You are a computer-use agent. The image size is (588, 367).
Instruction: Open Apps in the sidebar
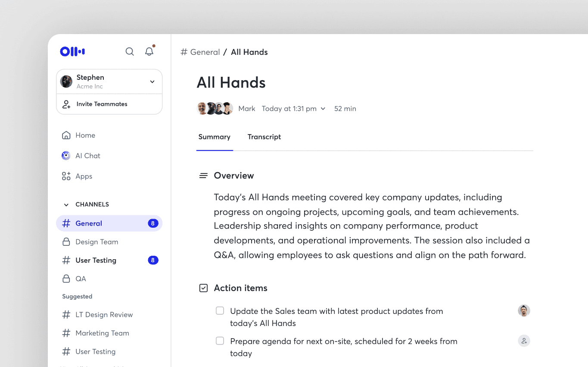[x=78, y=176]
